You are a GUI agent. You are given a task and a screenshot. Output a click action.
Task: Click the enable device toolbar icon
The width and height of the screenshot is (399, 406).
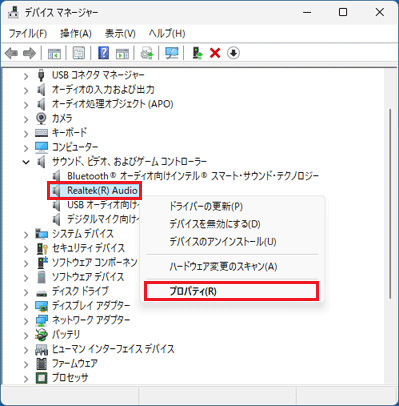pos(197,53)
